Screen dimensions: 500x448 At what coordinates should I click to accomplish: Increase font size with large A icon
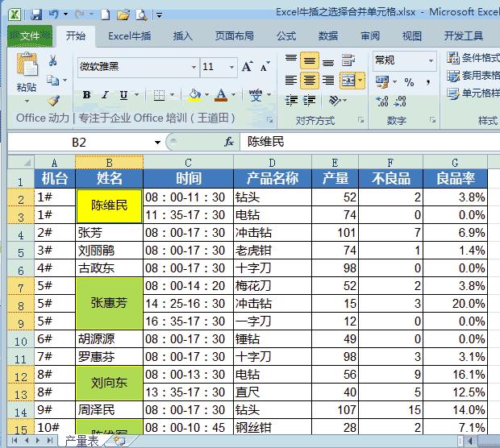(247, 67)
